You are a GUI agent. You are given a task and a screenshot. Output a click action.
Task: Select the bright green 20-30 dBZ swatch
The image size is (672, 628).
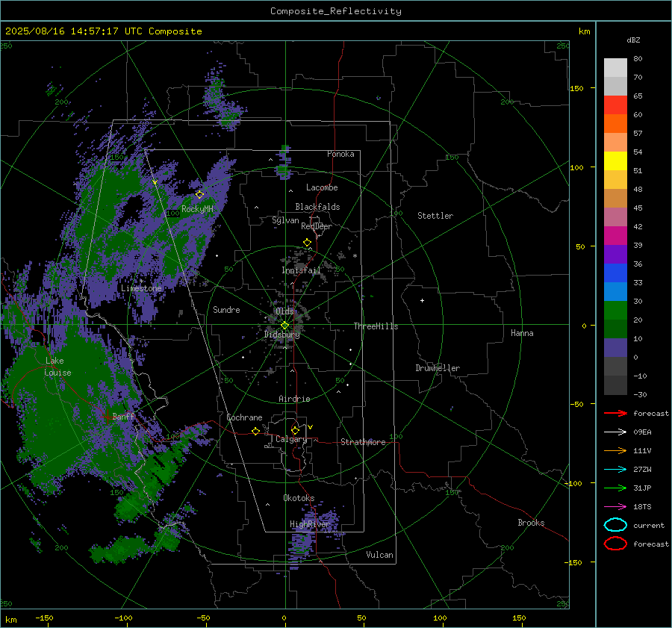tap(615, 311)
